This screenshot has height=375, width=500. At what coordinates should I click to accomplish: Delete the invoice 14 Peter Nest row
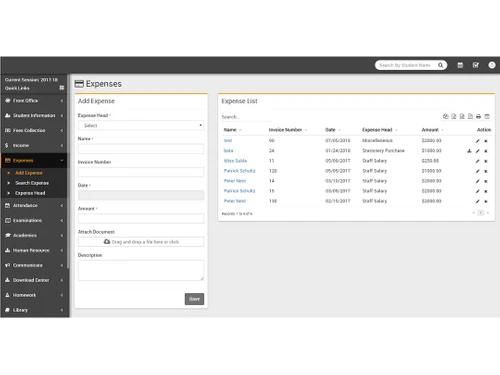point(486,181)
